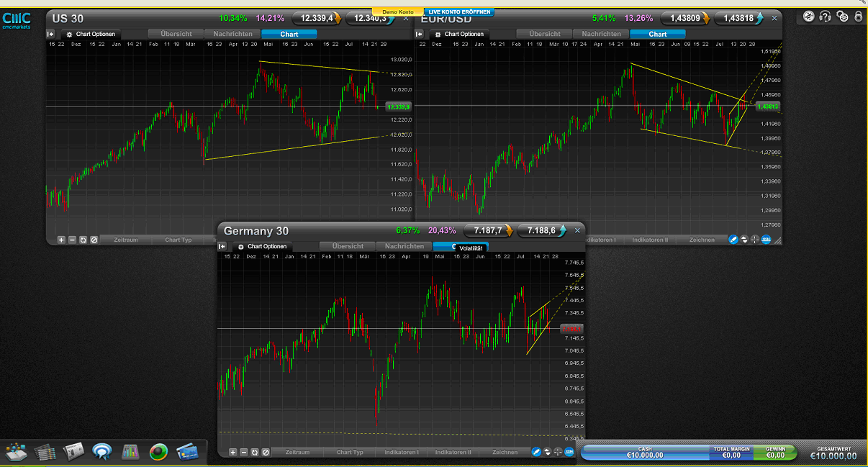This screenshot has width=868, height=467.
Task: Open the round red-green globe icon in the dock
Action: [158, 452]
